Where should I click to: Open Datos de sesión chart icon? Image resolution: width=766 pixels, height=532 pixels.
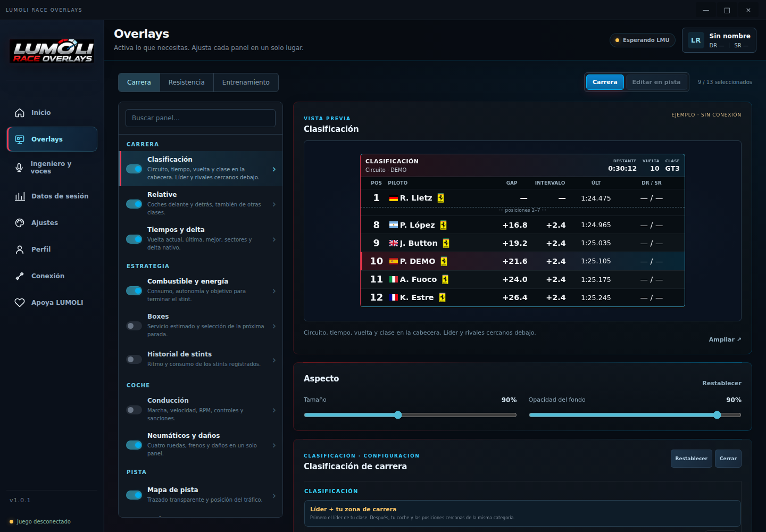20,196
